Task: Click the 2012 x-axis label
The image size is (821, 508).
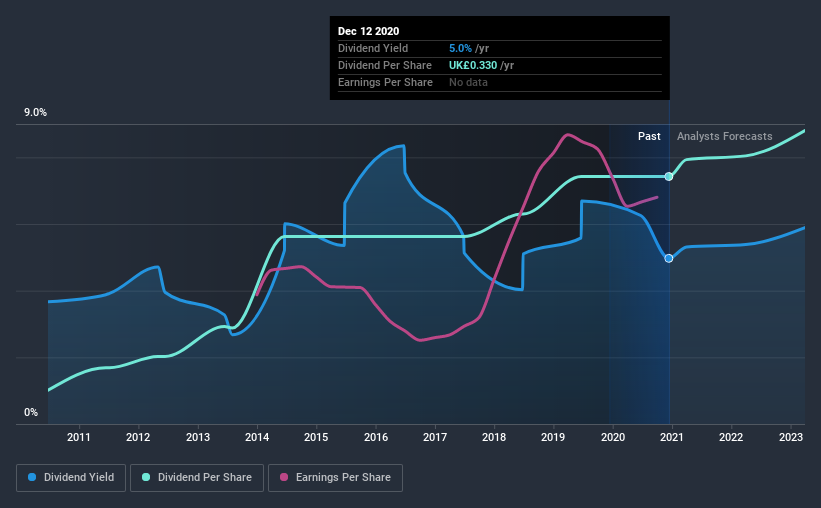Action: (x=138, y=437)
